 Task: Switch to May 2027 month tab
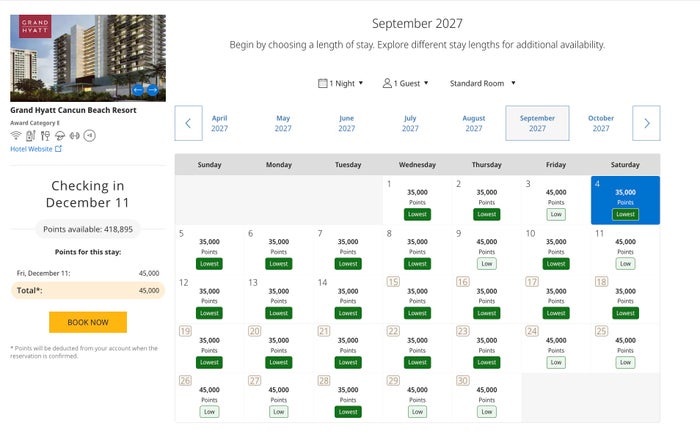283,123
